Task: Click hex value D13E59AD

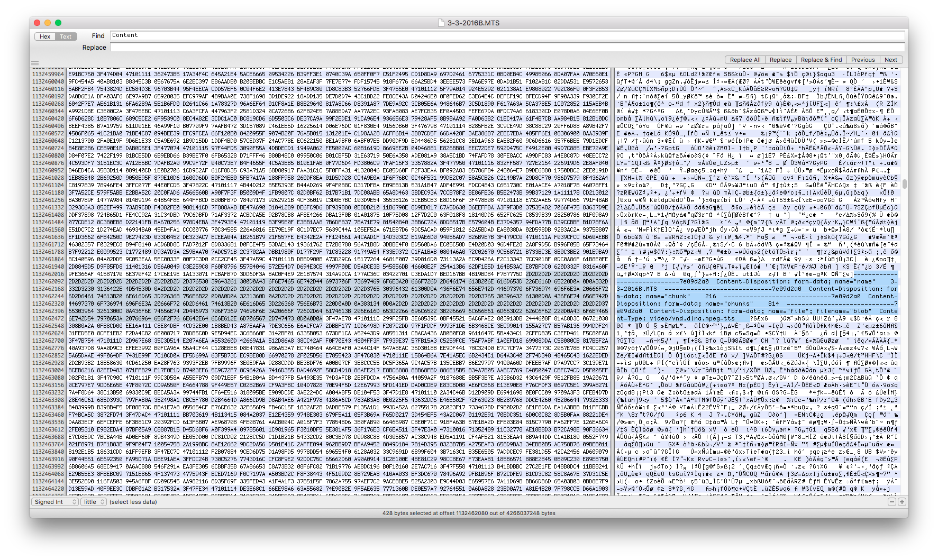Action: point(81,489)
